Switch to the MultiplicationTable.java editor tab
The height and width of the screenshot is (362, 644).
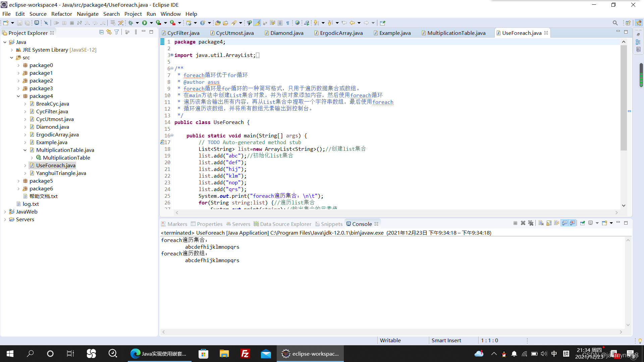coord(453,33)
